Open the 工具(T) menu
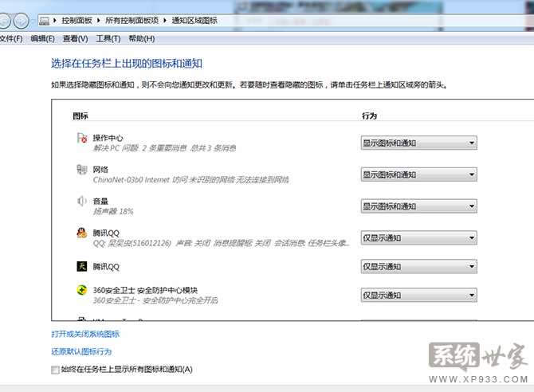This screenshot has width=534, height=392. click(x=108, y=39)
